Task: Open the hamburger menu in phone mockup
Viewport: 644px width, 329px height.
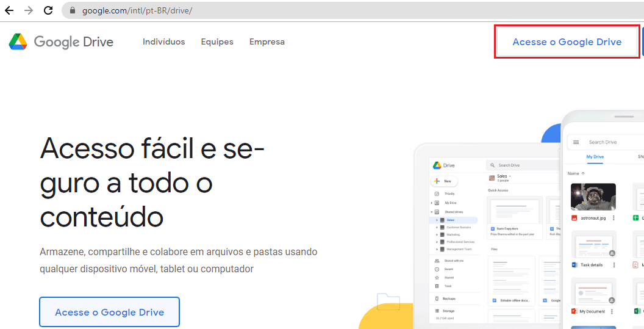Action: [576, 142]
